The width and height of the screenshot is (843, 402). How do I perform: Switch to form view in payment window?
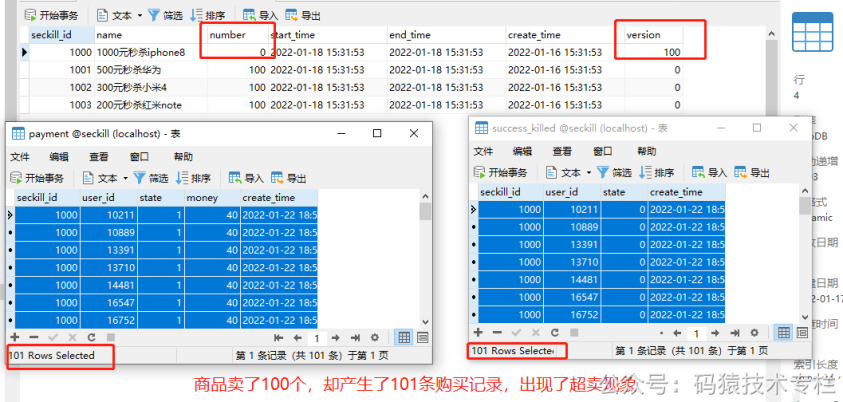click(x=423, y=338)
